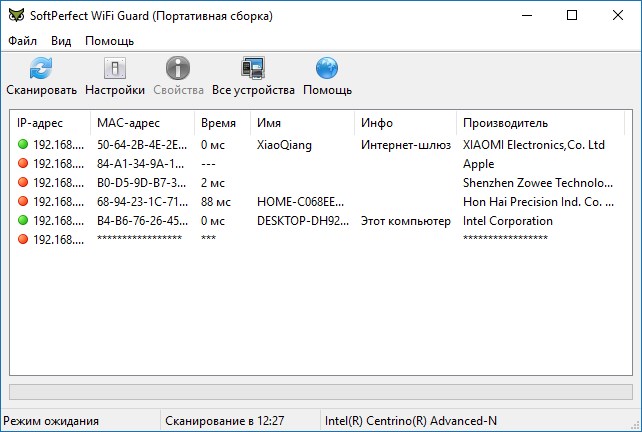Click the 88 мс time value
This screenshot has height=432, width=642.
click(216, 202)
